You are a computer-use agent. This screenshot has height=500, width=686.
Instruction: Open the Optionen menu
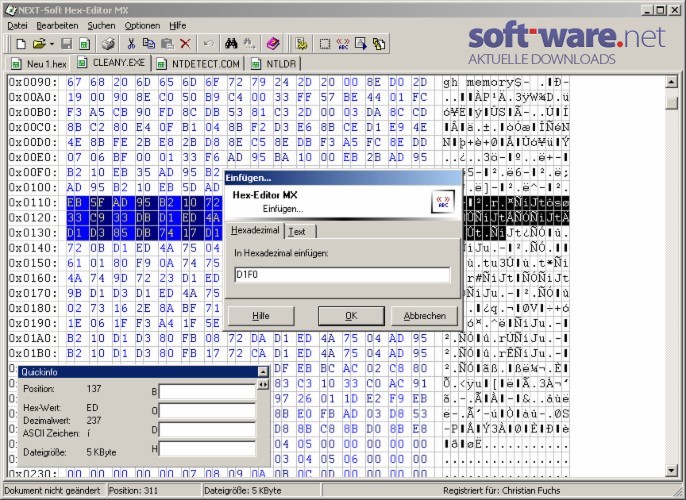click(x=142, y=26)
